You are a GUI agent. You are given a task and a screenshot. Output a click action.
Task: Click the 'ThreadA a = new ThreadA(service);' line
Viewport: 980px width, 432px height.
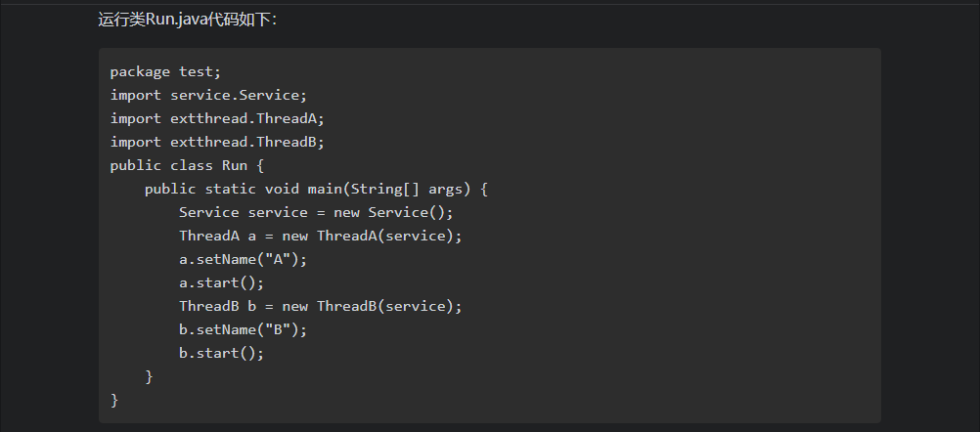320,236
